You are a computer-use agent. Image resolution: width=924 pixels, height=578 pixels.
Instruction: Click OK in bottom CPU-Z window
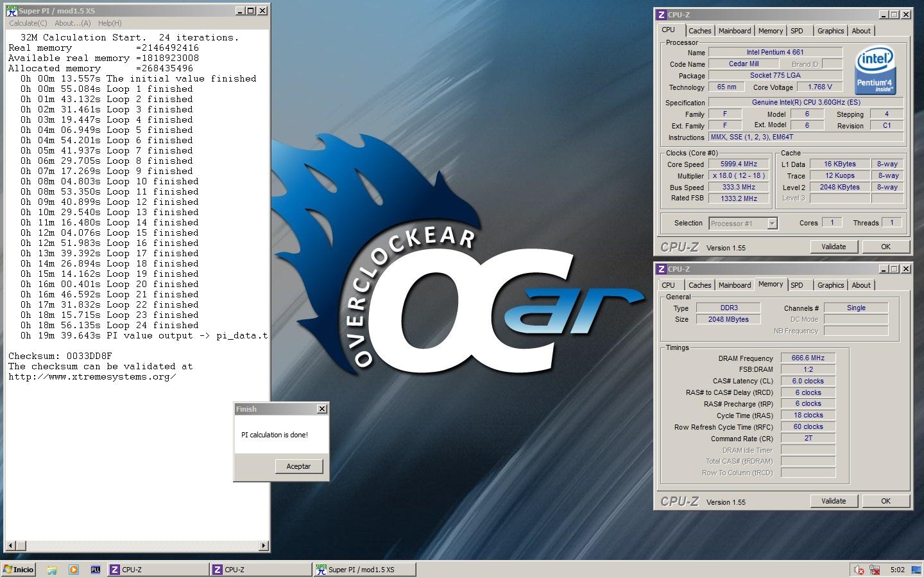pos(886,501)
